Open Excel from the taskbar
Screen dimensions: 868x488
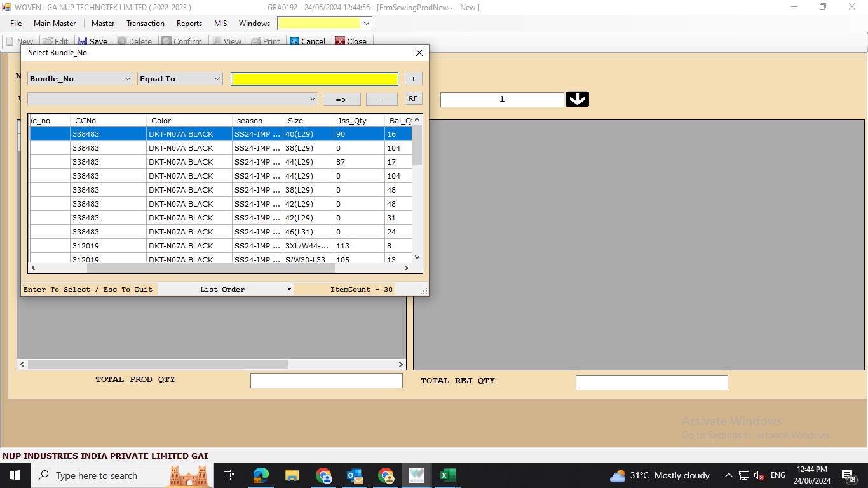(x=447, y=475)
